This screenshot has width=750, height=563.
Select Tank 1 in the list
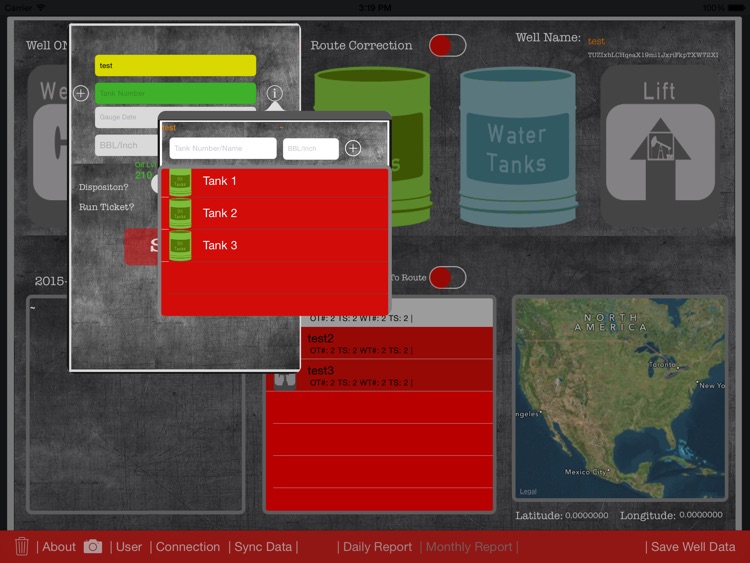coord(274,181)
